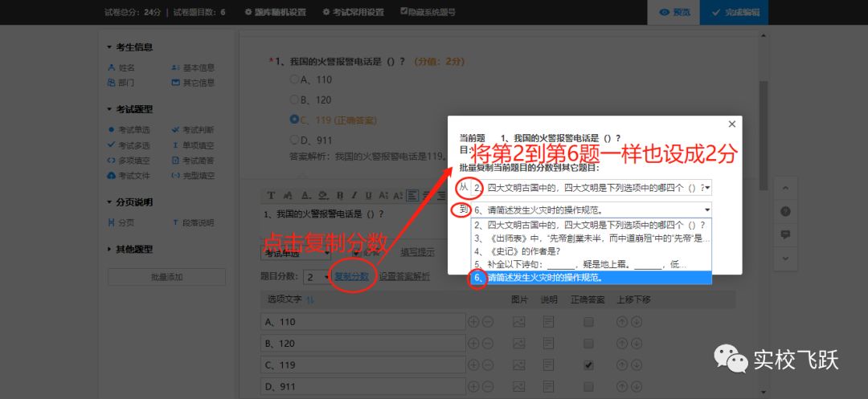Select radio option A、110 in the preview
This screenshot has height=399, width=868.
pos(294,79)
